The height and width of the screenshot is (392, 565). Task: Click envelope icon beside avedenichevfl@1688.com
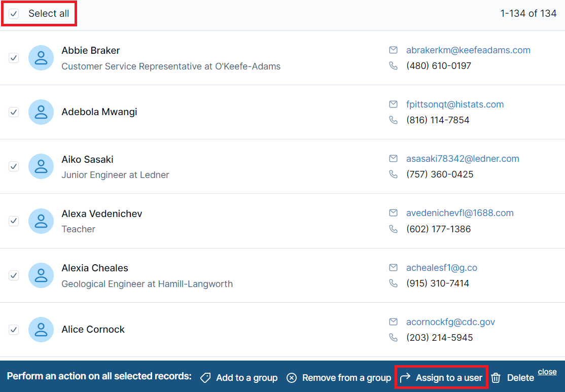(394, 213)
